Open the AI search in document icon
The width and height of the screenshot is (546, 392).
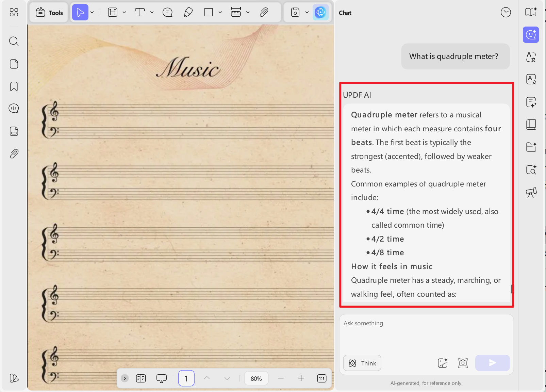click(531, 169)
